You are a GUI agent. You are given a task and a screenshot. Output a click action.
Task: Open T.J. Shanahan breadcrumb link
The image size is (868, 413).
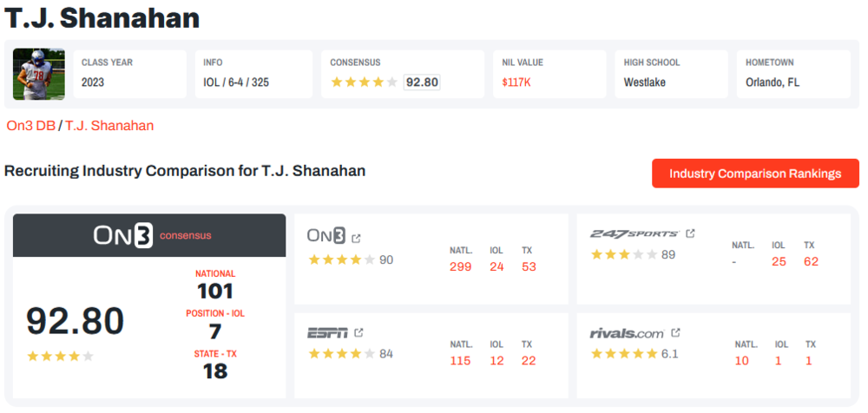click(109, 126)
